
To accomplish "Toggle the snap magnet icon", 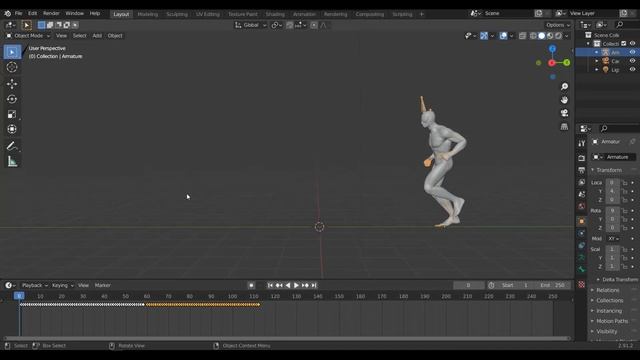I will tap(289, 25).
